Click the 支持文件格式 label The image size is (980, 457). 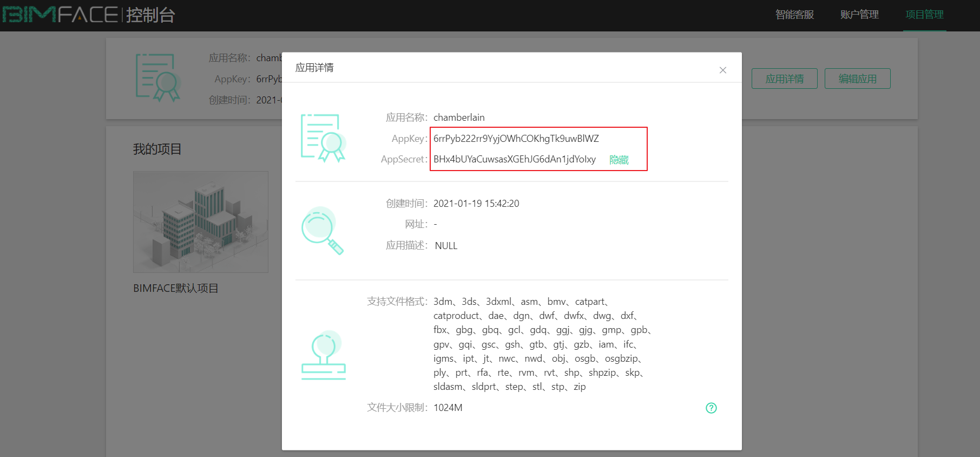click(397, 302)
